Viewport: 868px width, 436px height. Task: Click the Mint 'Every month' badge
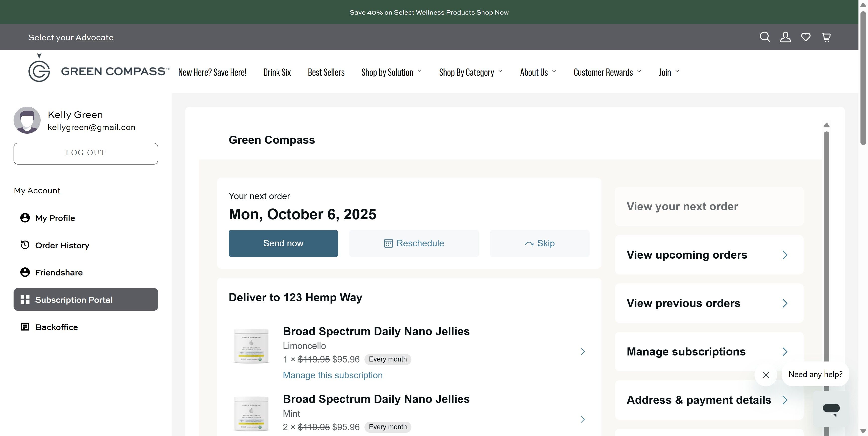388,427
